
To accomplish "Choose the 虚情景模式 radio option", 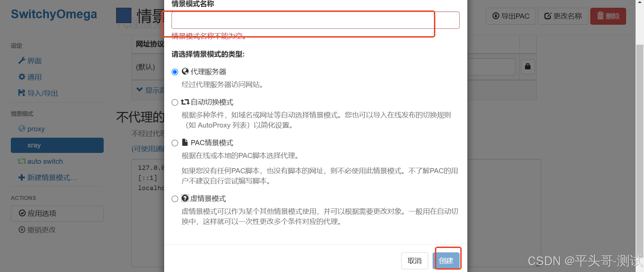I will [x=175, y=199].
